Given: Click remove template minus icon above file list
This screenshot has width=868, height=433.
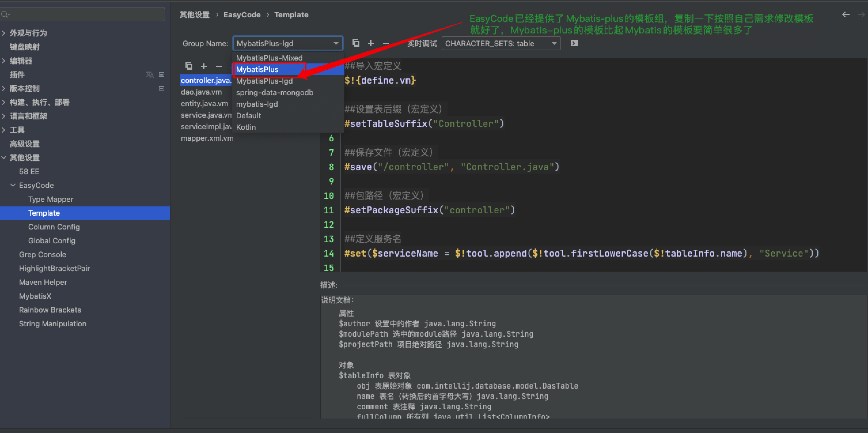Looking at the screenshot, I should (219, 66).
